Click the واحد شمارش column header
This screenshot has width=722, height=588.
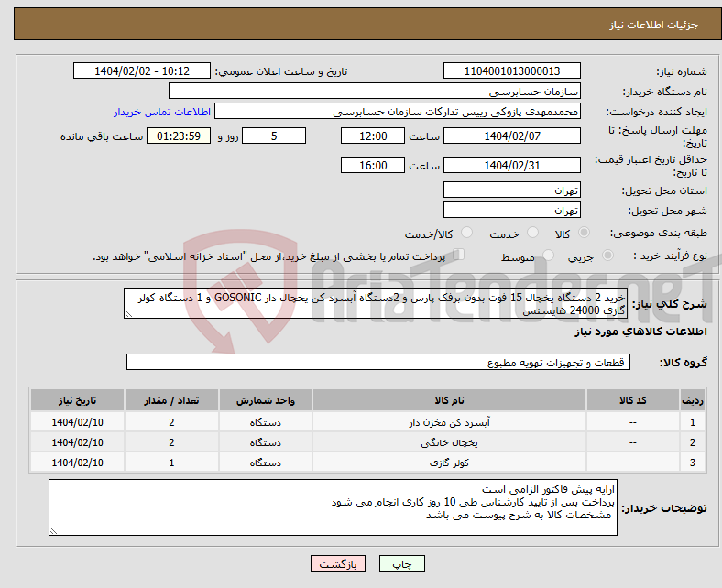(266, 400)
